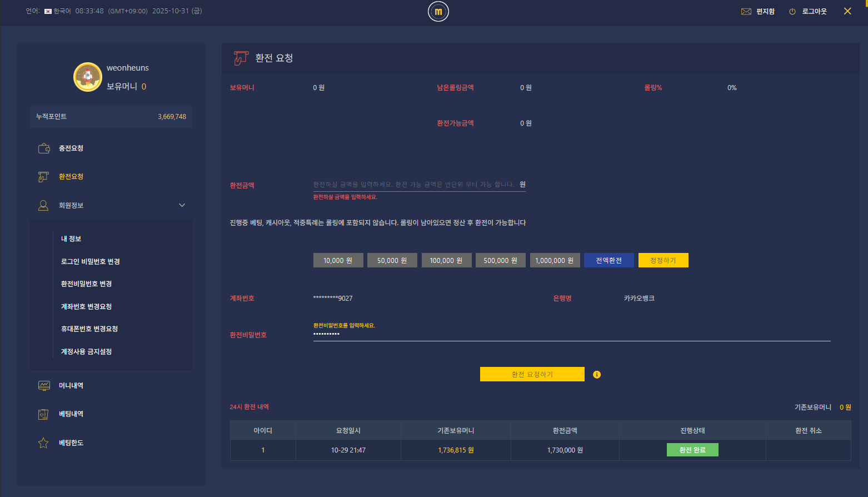868x497 pixels.
Task: Click 로그아웃 at the top right
Action: pos(814,12)
